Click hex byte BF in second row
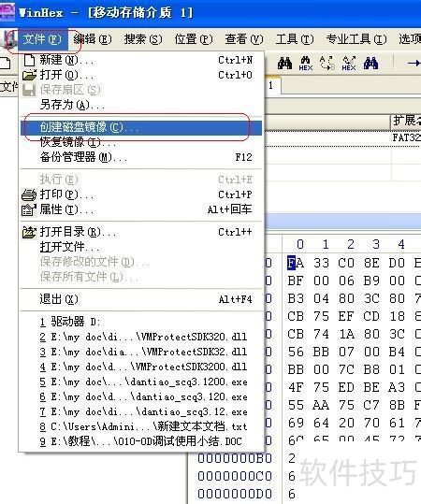Screen dimensions: 421x504 [296, 281]
